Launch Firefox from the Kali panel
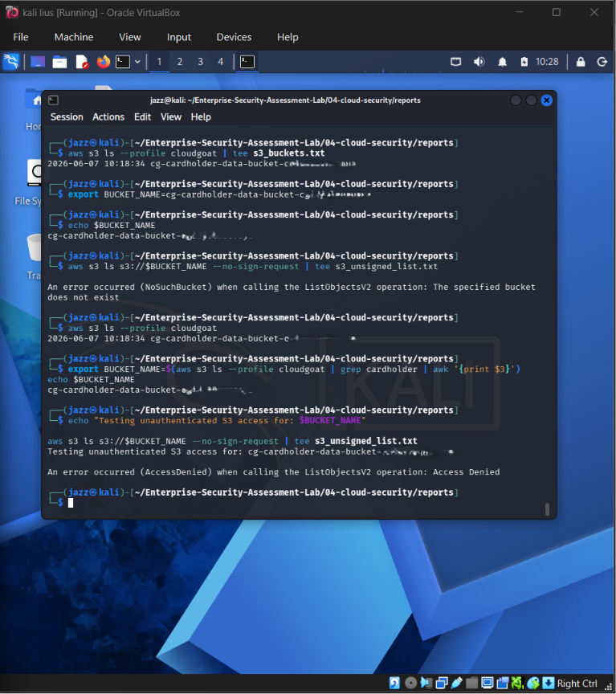 coord(104,62)
